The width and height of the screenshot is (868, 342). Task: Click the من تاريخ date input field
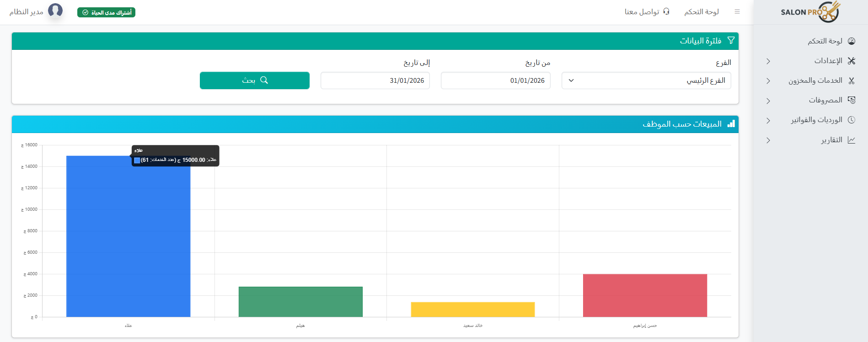point(495,80)
